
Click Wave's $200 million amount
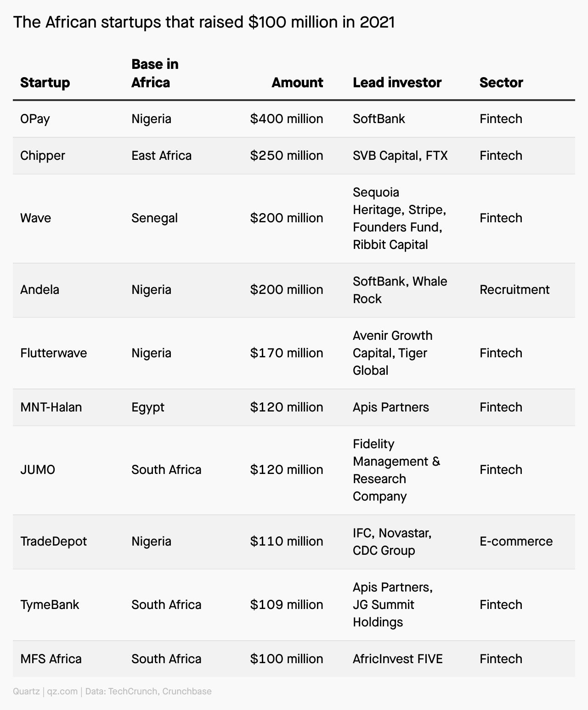point(287,218)
